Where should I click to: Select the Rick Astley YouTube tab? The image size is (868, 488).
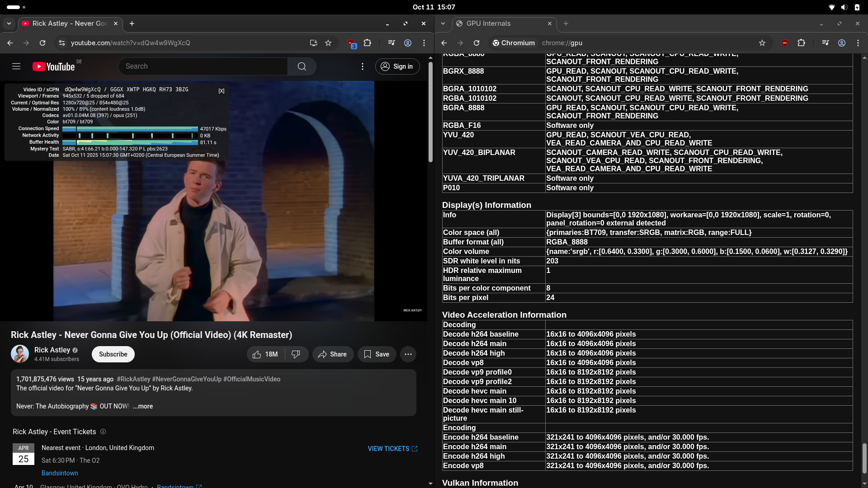pos(68,23)
